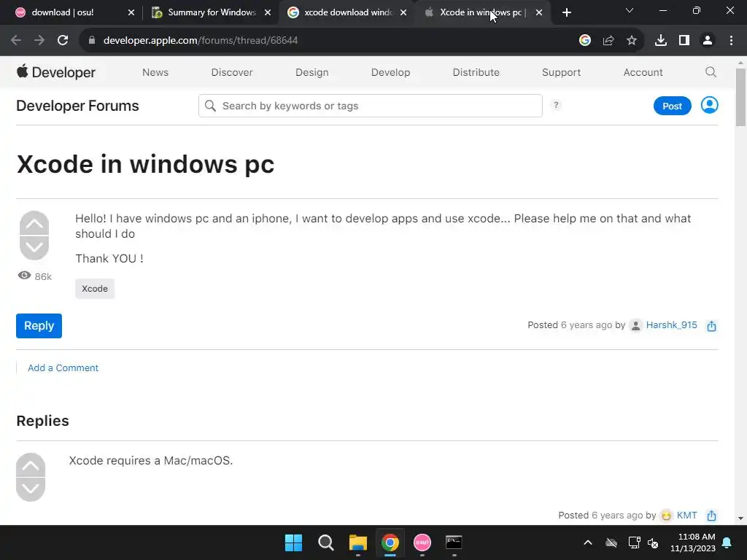
Task: Open the Design menu item
Action: pos(312,72)
